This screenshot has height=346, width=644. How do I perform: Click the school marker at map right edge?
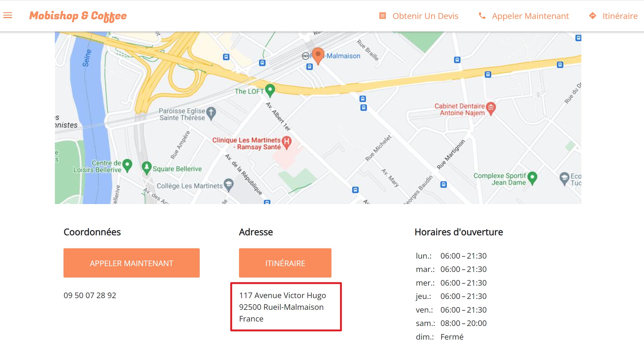(x=564, y=179)
